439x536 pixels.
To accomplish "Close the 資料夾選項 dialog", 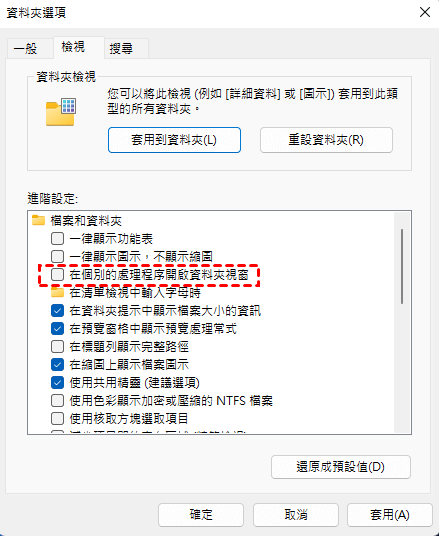I will (x=425, y=12).
